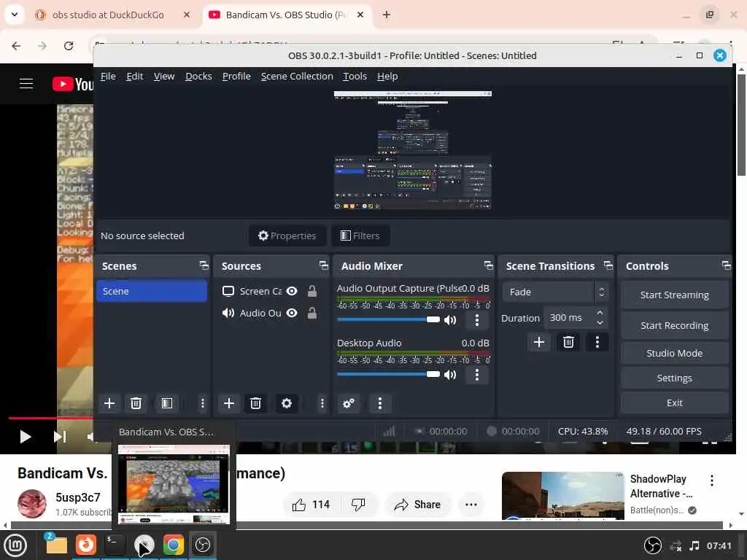747x560 pixels.
Task: Open the Tools menu
Action: [x=355, y=76]
